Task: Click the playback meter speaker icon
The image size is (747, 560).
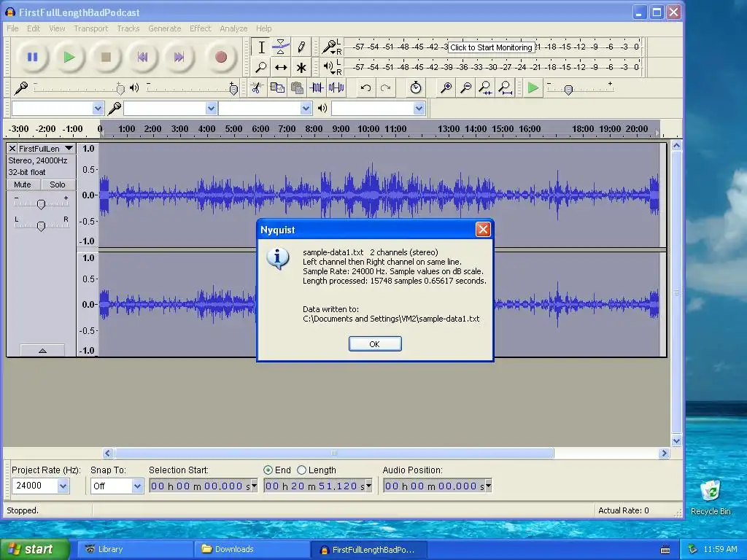Action: click(x=328, y=66)
